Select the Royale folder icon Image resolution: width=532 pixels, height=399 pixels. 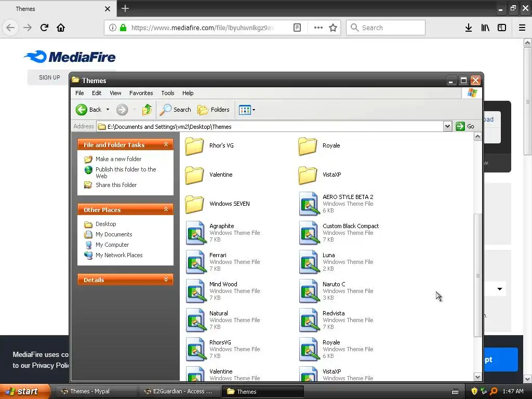click(x=308, y=146)
